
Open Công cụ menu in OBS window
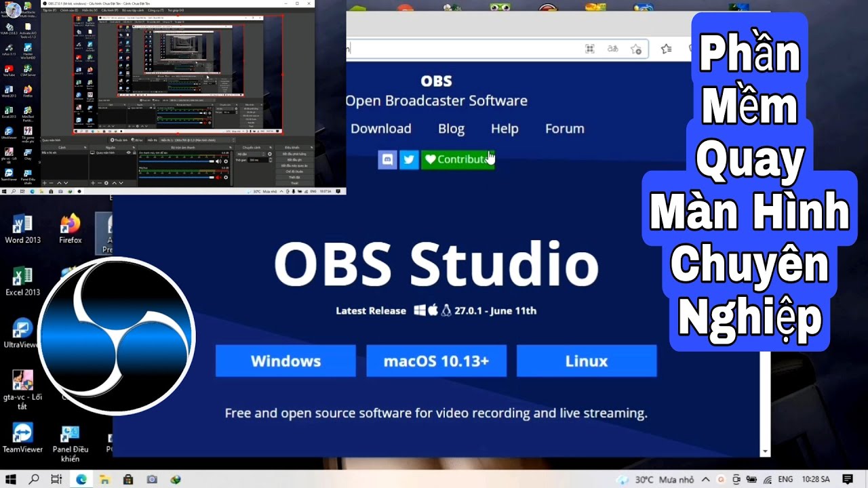[x=156, y=11]
